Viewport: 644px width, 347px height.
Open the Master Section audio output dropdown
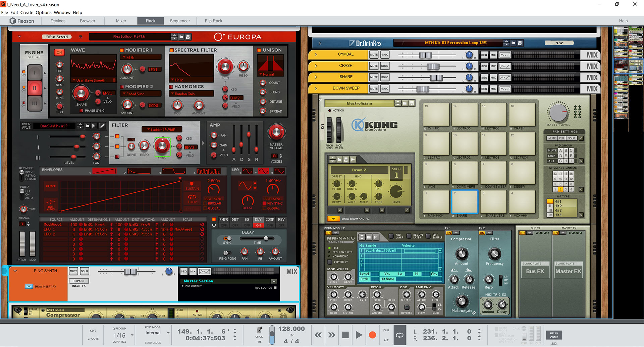274,281
